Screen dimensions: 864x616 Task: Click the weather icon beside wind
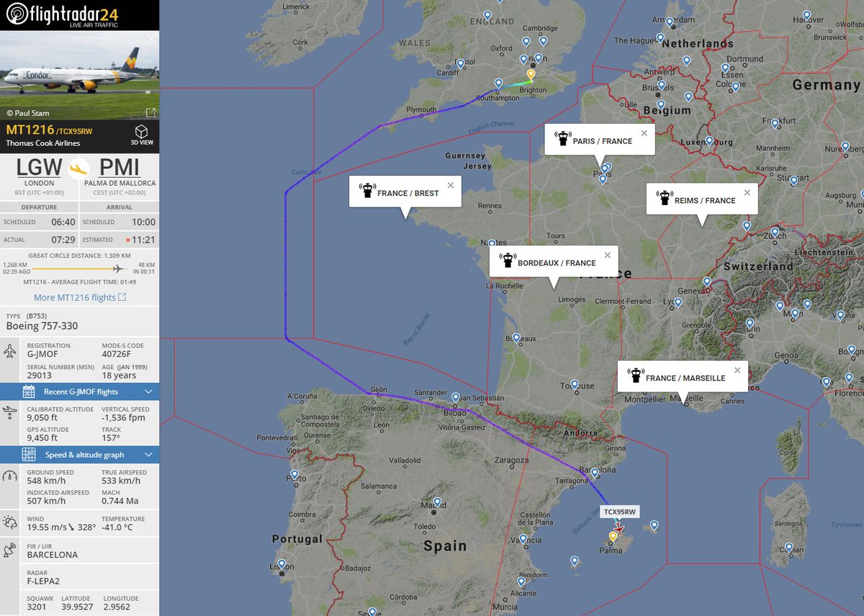tap(10, 522)
